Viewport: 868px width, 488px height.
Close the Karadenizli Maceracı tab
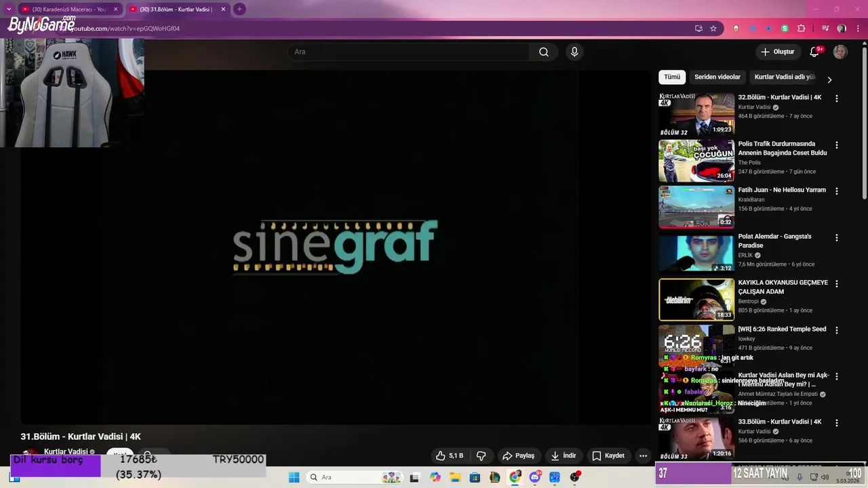115,9
